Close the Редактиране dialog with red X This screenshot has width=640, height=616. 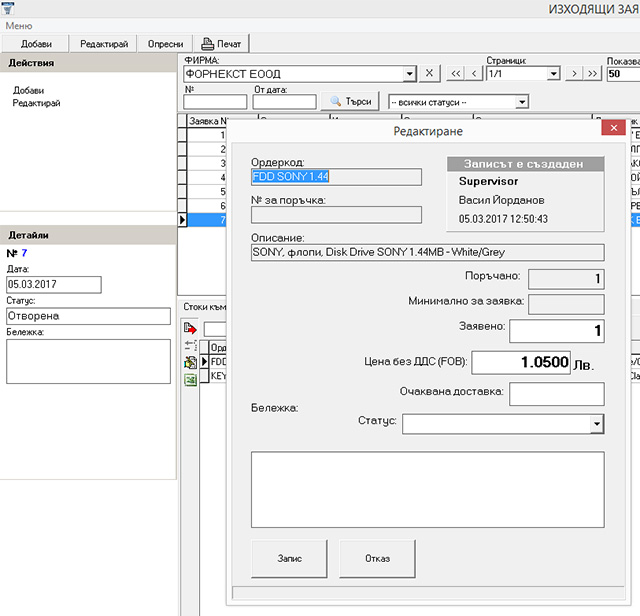tap(613, 128)
